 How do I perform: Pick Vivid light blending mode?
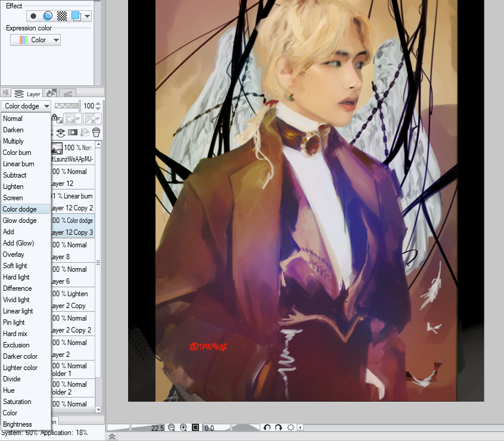coord(26,300)
